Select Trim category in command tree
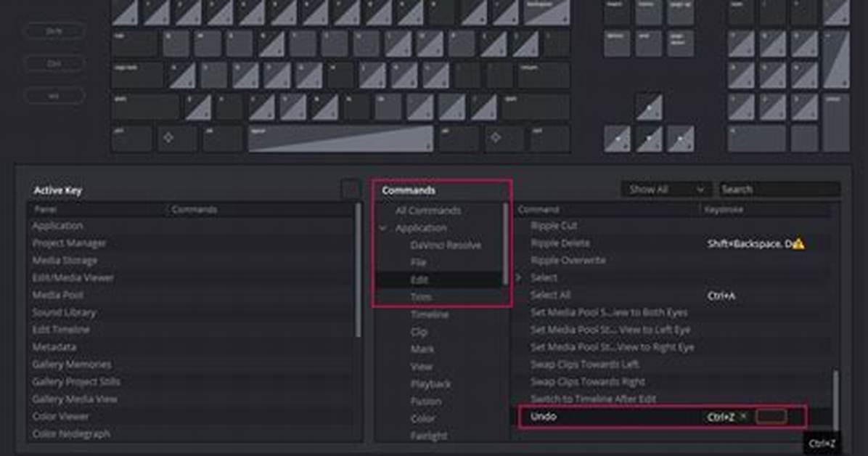Image resolution: width=868 pixels, height=456 pixels. (x=420, y=297)
